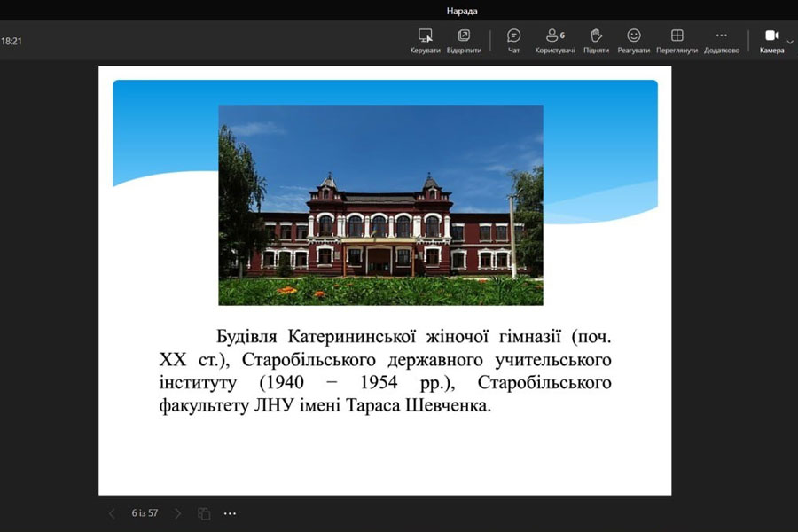The height and width of the screenshot is (532, 798).
Task: Pop out the shared content with Відкріпити
Action: tap(464, 36)
